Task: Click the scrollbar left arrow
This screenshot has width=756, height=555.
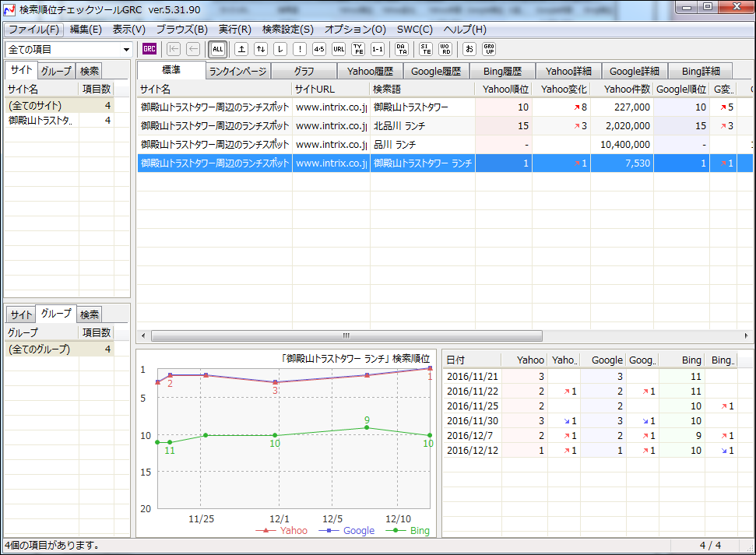Action: (143, 335)
